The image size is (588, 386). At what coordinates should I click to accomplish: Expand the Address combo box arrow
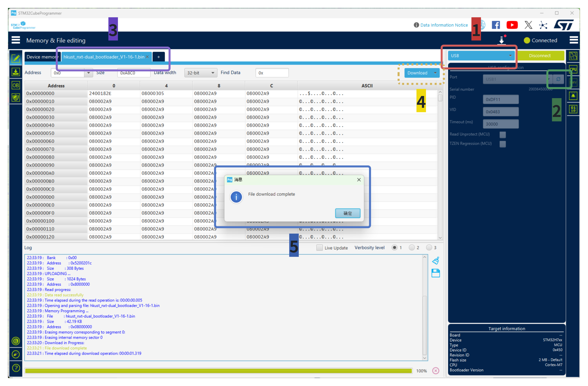tap(88, 73)
